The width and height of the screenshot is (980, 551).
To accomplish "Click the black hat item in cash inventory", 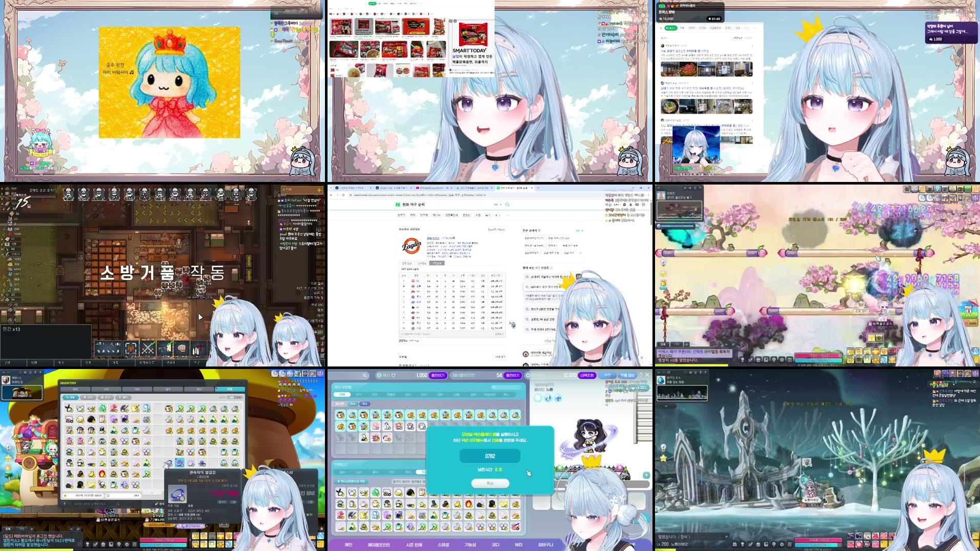I will (410, 493).
